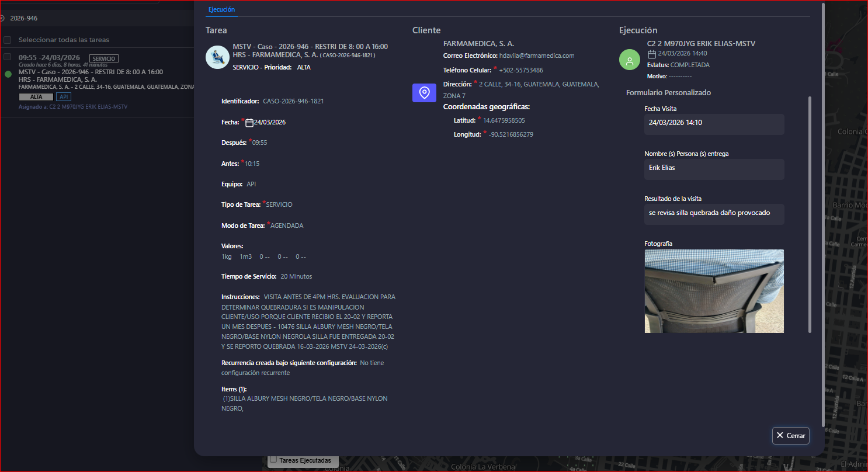Enable the Tareas Ejecutadas checkbox

tap(273, 460)
